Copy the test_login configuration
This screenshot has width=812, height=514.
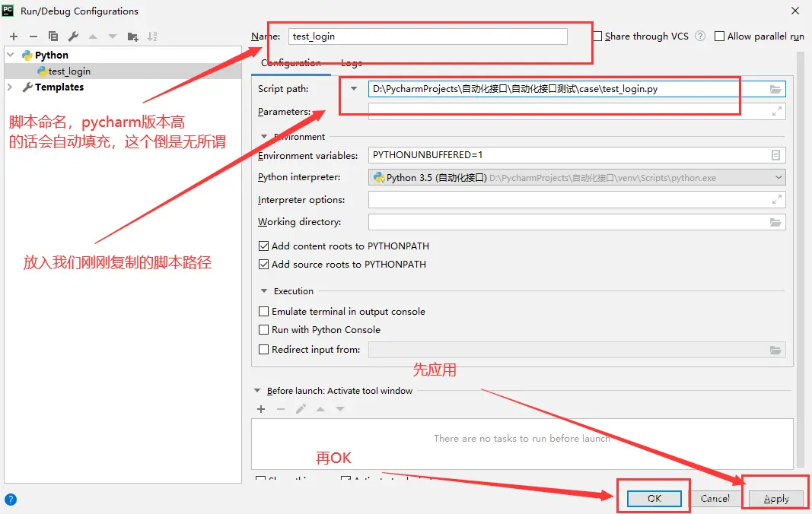tap(54, 36)
